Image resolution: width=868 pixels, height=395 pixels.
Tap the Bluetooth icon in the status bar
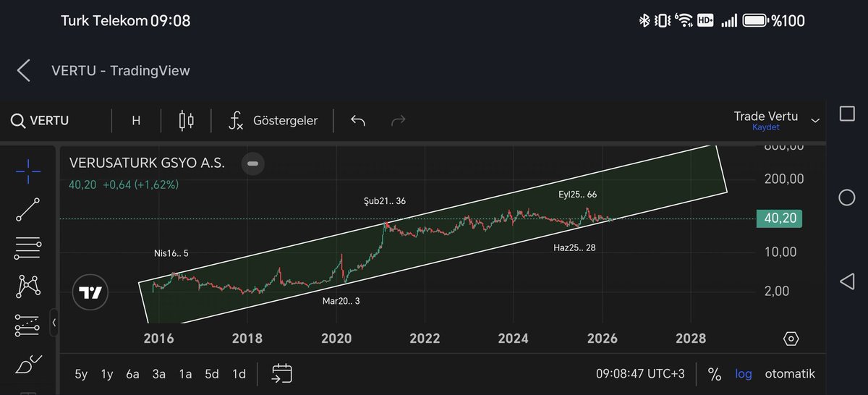click(x=643, y=20)
